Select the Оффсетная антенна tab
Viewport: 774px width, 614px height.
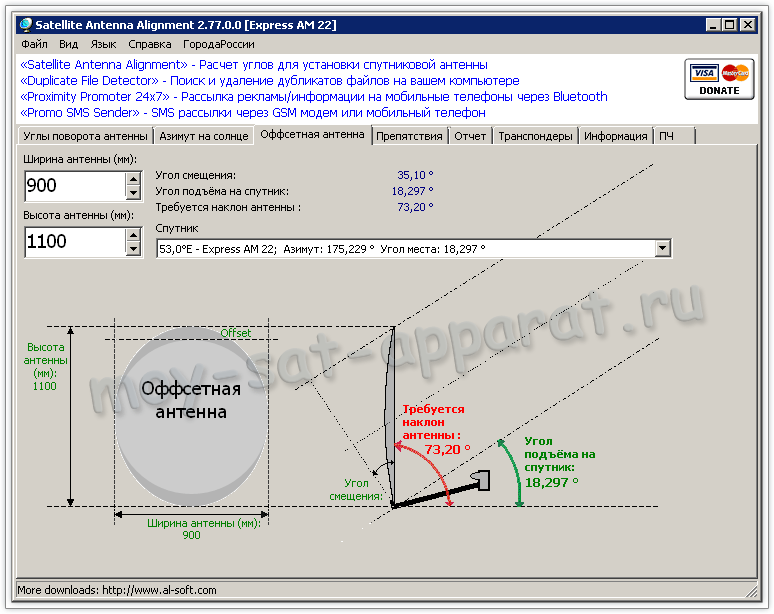[x=312, y=134]
